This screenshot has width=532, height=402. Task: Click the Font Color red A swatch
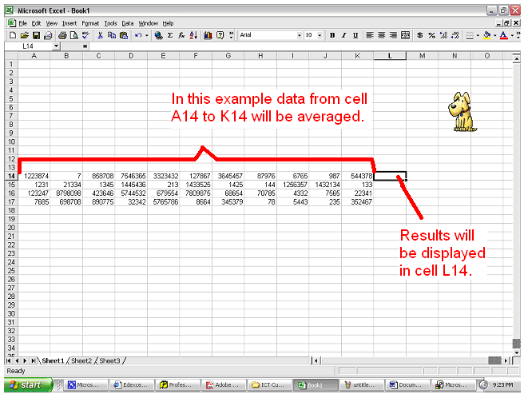(x=503, y=36)
